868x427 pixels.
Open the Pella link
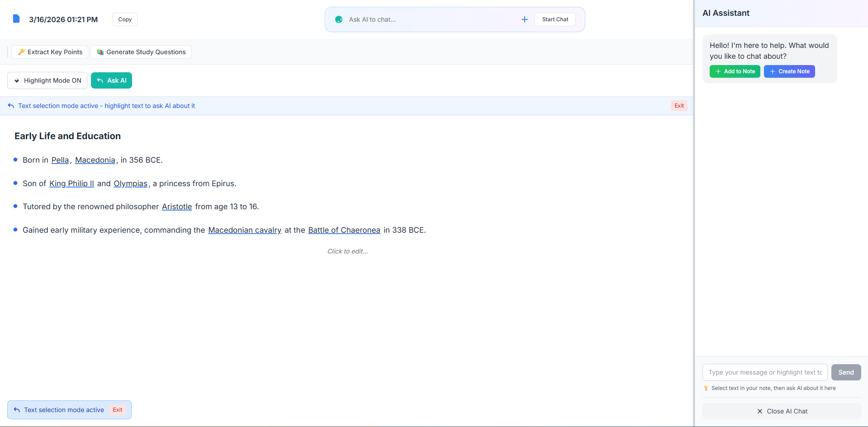click(x=60, y=160)
